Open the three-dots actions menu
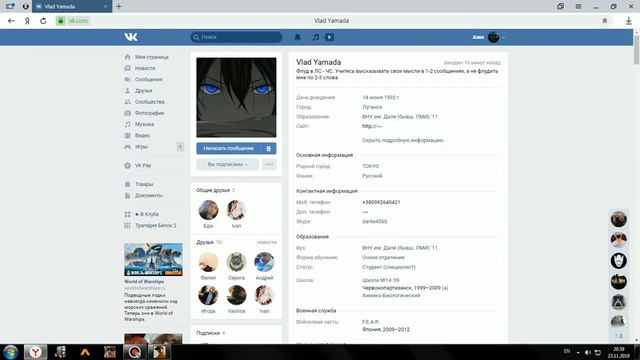The width and height of the screenshot is (640, 360). point(269,164)
